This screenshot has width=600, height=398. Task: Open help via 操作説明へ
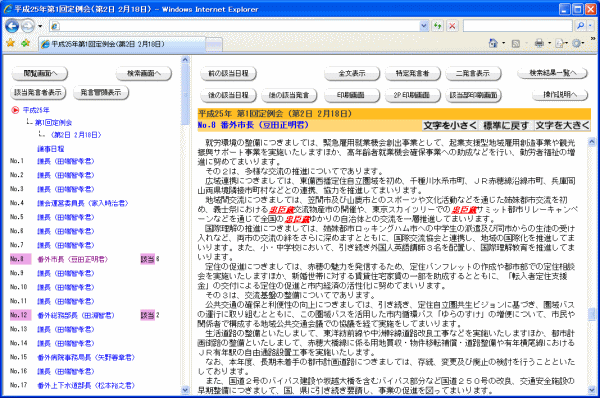pyautogui.click(x=560, y=95)
